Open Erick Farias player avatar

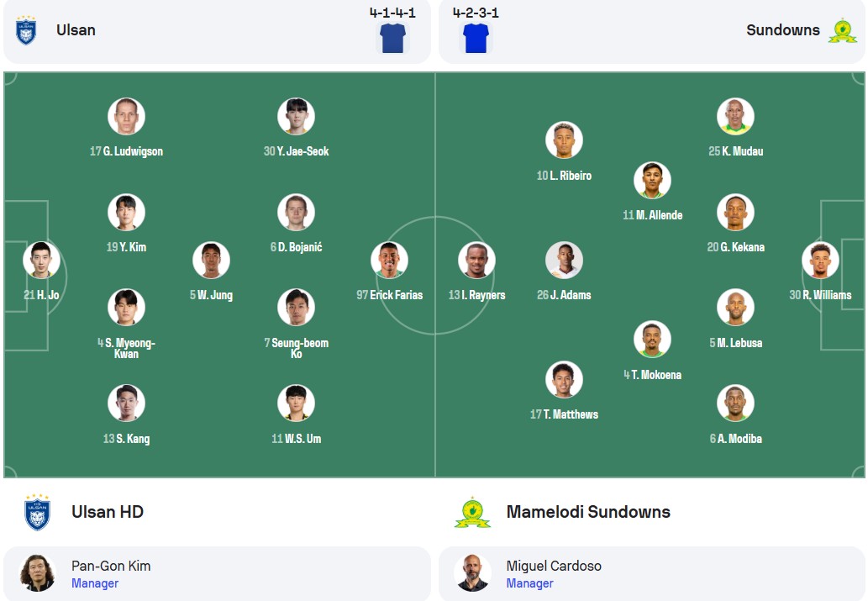click(x=389, y=260)
